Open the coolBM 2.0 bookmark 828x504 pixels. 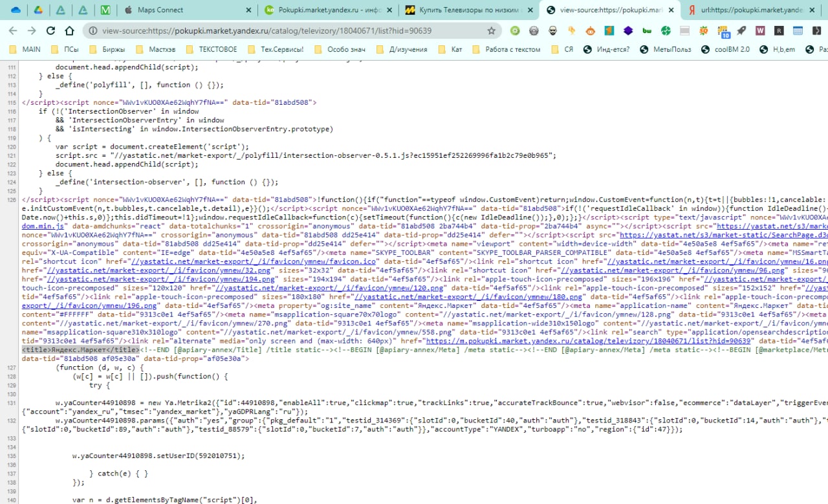[725, 49]
